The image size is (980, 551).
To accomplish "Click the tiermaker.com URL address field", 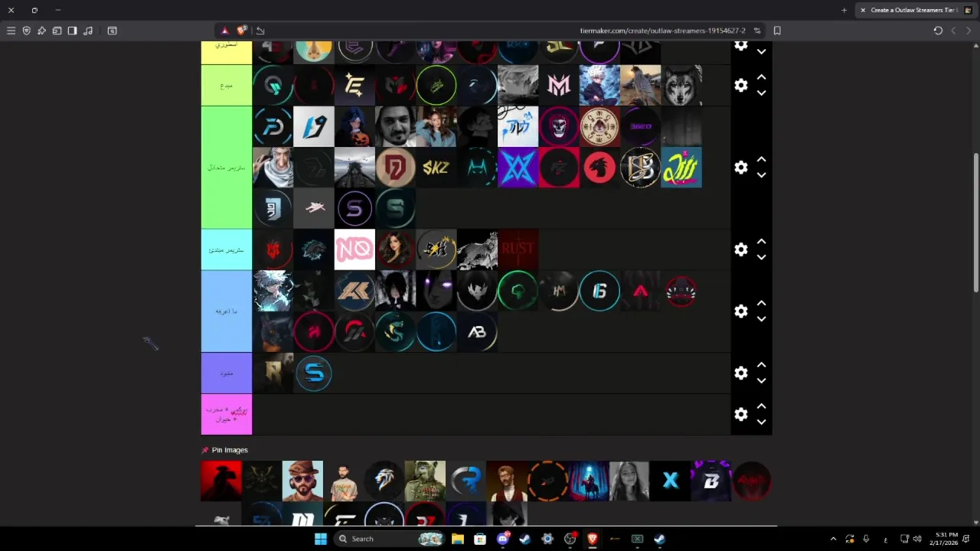I will coord(662,31).
